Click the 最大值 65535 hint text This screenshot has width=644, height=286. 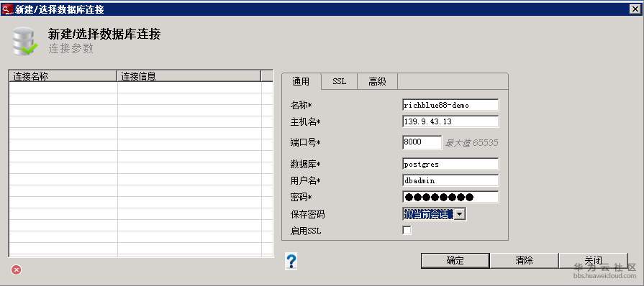tap(472, 143)
